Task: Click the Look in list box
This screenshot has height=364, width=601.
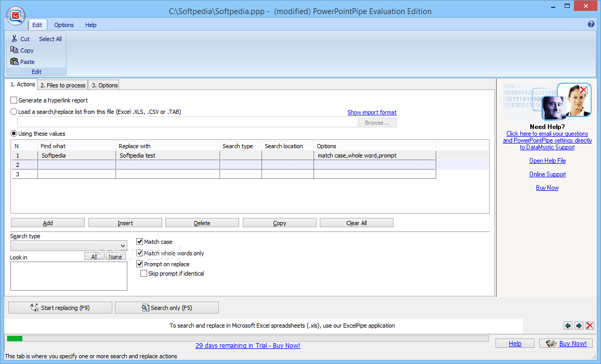Action: tap(69, 276)
